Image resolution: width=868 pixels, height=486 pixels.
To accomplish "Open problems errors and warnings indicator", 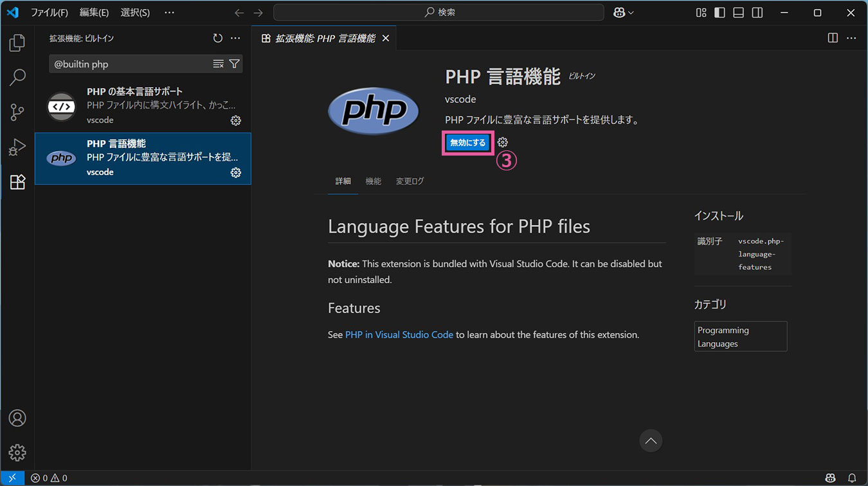I will coord(49,478).
